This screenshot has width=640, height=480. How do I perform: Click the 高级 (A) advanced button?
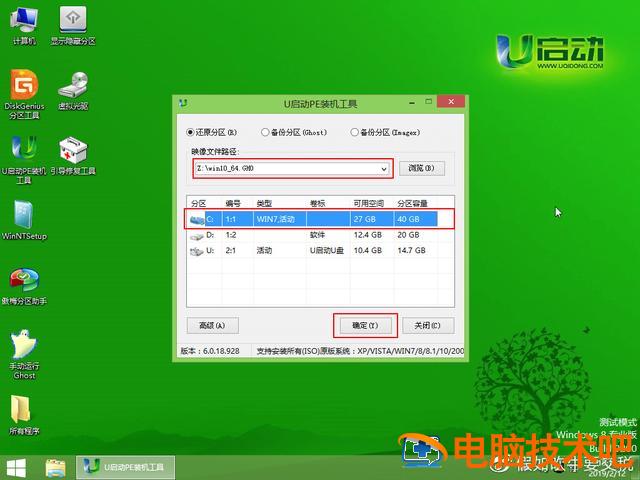click(213, 325)
